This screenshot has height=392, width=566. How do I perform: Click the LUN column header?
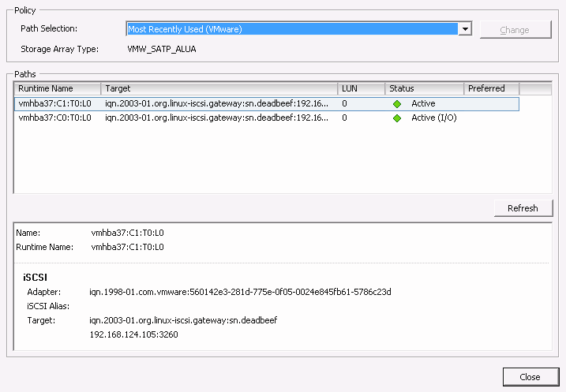pos(361,88)
